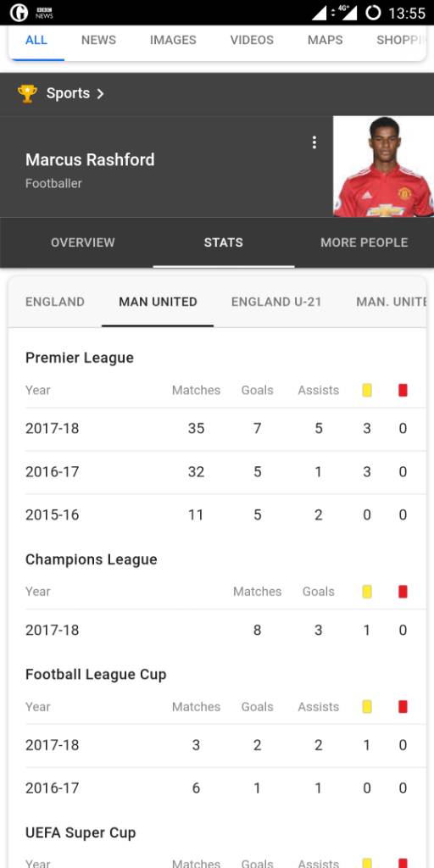Screen dimensions: 434x868
Task: Switch to the NEWS search tab
Action: point(98,40)
